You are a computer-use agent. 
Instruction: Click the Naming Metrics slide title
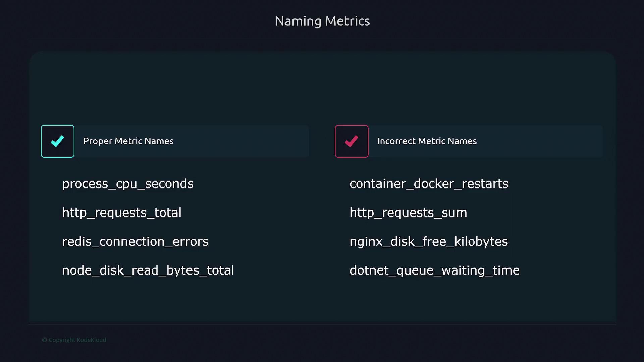pos(322,21)
